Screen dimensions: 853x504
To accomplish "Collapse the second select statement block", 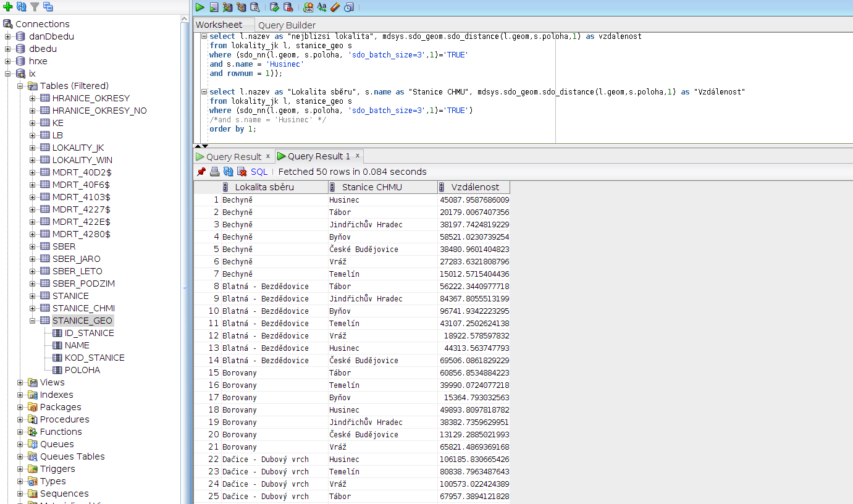I will (204, 91).
